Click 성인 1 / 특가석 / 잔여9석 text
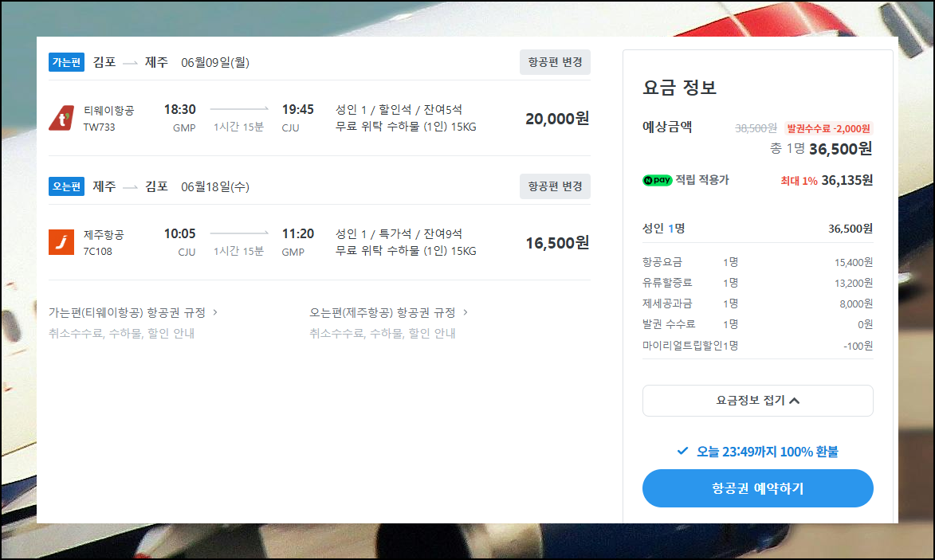This screenshot has width=935, height=560. point(399,234)
